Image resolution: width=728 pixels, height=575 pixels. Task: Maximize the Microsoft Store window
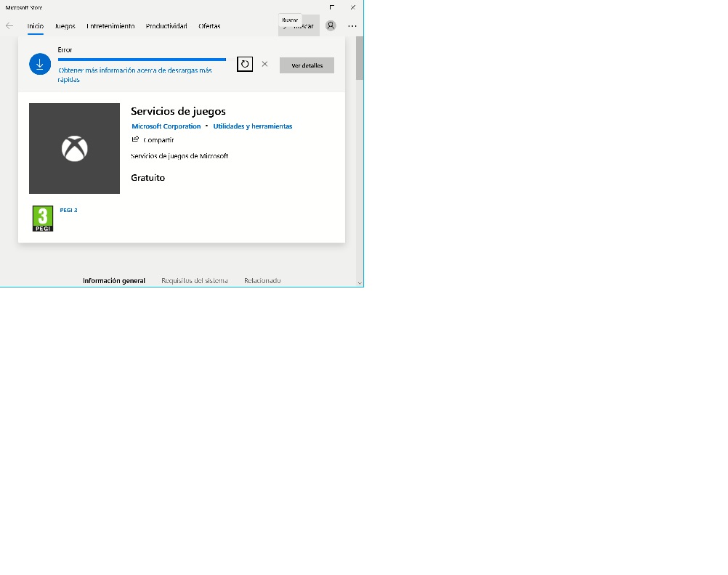[332, 7]
